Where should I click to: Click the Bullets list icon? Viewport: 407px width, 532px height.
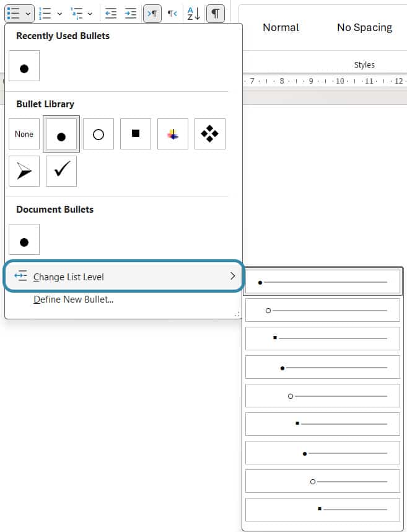(x=12, y=13)
